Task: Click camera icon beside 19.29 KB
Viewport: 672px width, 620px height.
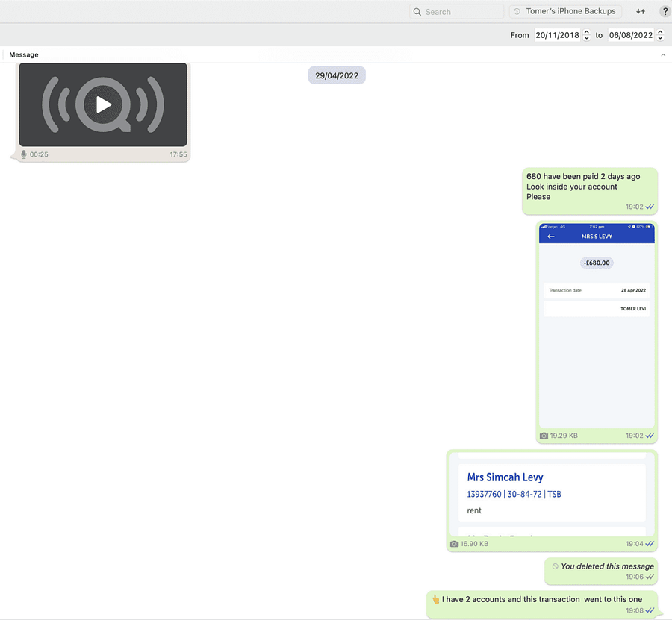Action: tap(544, 436)
